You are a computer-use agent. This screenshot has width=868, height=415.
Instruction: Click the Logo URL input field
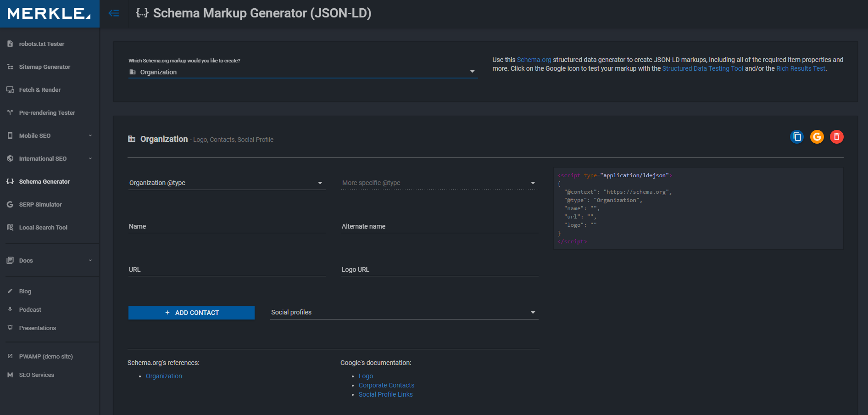pyautogui.click(x=440, y=269)
